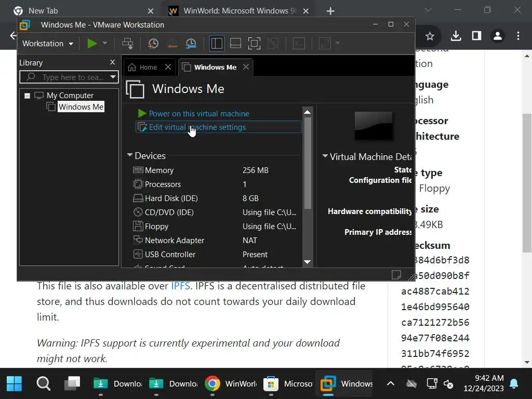Click the Unity mode toolbar icon
The image size is (532, 399).
[273, 44]
